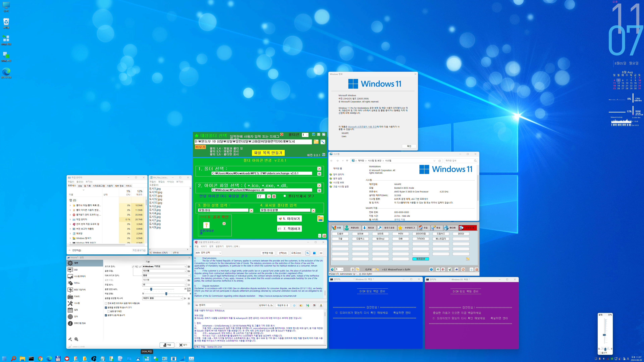Click the magnifier search icon on the taskbar
Screen dimensions: 644x362
(x=13, y=359)
